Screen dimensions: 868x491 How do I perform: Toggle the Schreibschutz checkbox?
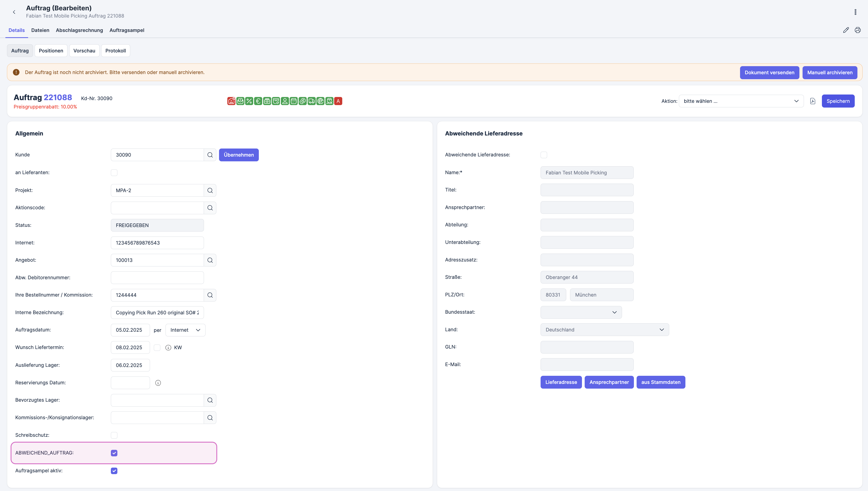click(x=114, y=435)
